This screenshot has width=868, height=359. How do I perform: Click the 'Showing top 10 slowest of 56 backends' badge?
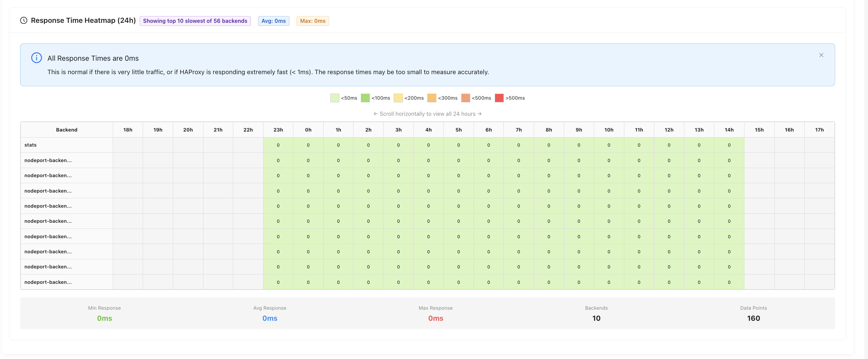195,21
